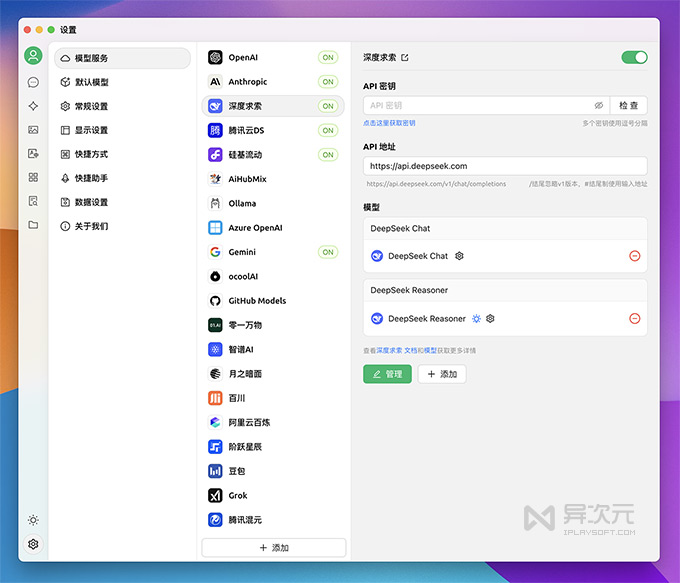The height and width of the screenshot is (583, 680).
Task: Click 添加 button below model list
Action: click(x=442, y=374)
